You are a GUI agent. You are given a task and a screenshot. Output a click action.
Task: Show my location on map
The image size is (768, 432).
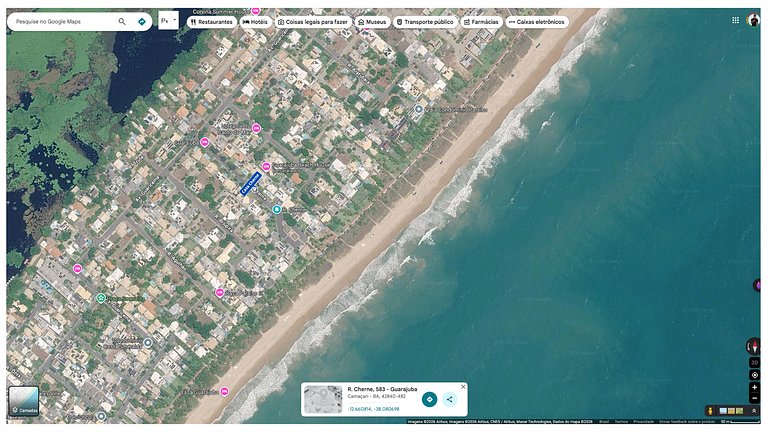coord(754,375)
